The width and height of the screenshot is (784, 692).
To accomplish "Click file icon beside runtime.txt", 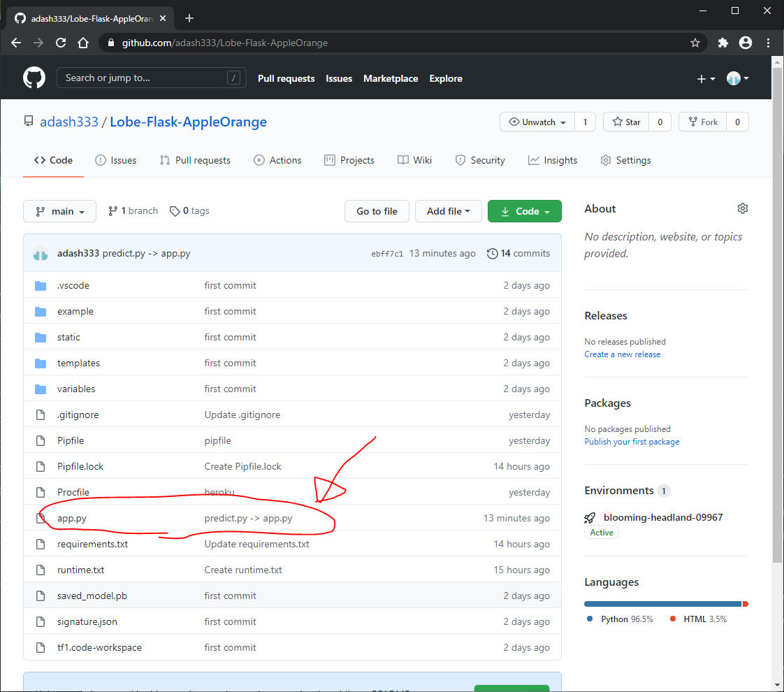I will [x=41, y=570].
